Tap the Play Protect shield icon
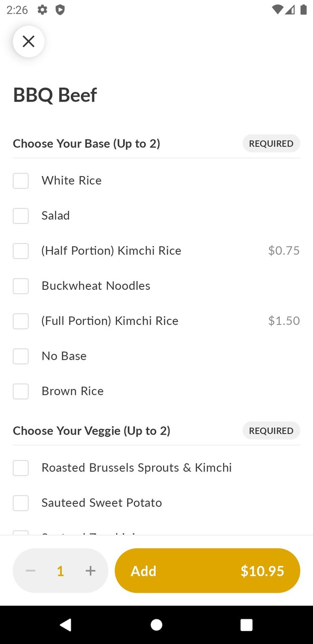The image size is (313, 644). (x=60, y=10)
